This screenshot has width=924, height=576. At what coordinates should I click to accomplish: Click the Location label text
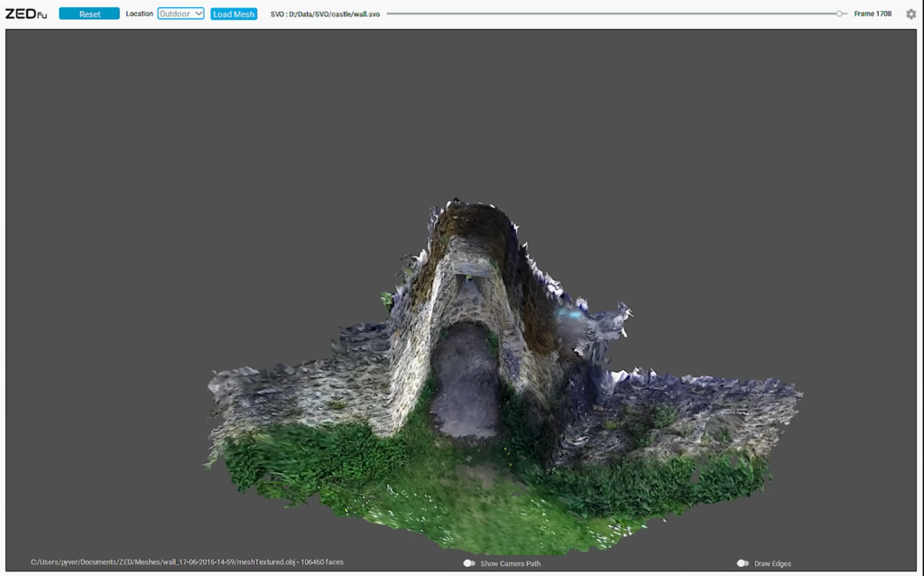point(139,14)
